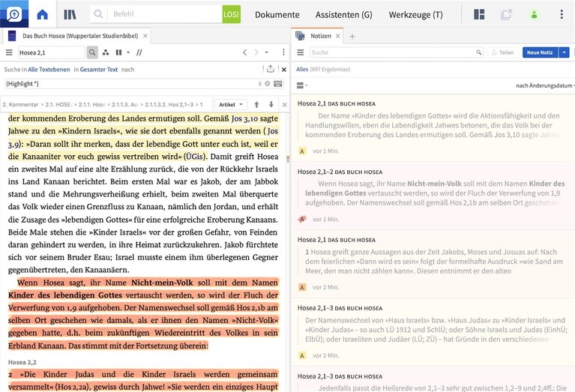This screenshot has height=392, width=575.
Task: Click the user account avatar icon
Action: (x=534, y=14)
